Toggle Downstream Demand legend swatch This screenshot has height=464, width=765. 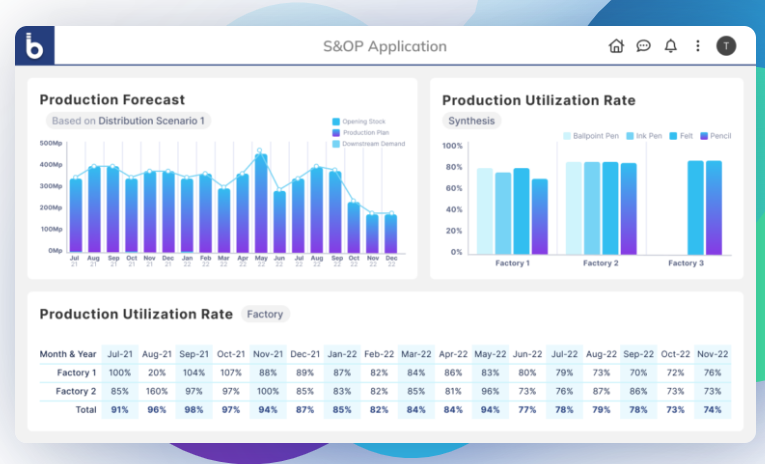(x=336, y=144)
